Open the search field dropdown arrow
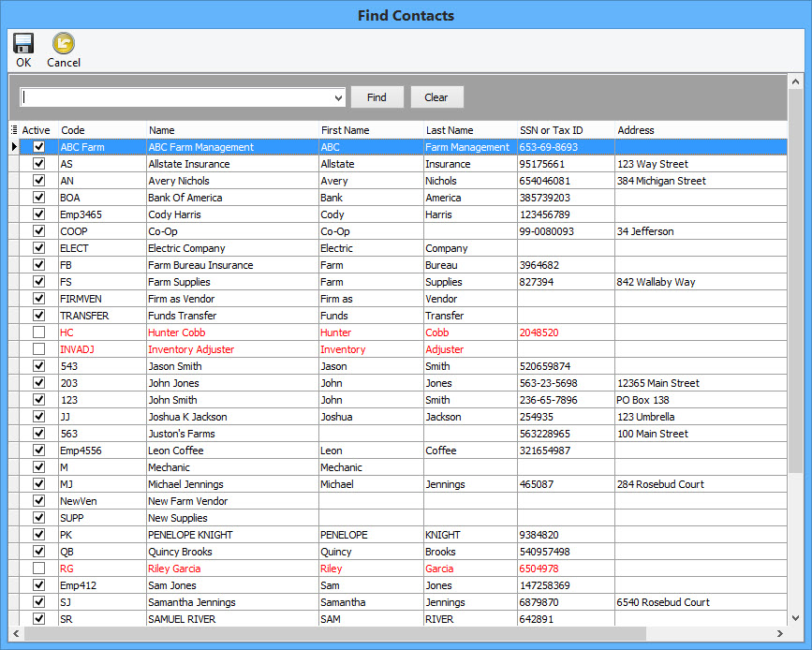Image resolution: width=812 pixels, height=650 pixels. click(x=338, y=97)
